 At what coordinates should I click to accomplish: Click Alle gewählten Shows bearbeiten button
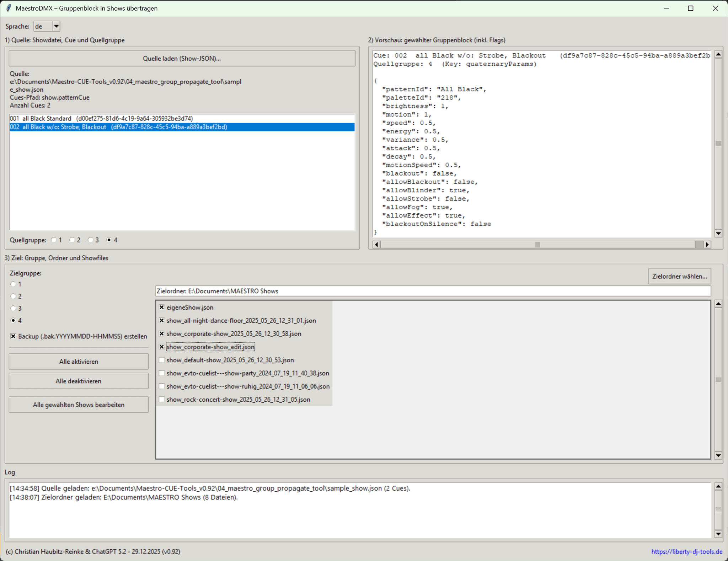pos(79,405)
